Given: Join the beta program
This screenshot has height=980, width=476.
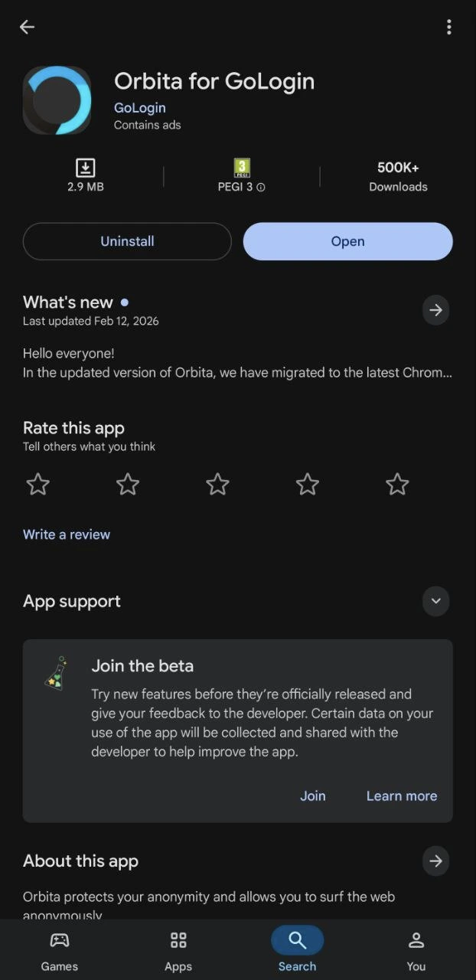Looking at the screenshot, I should pyautogui.click(x=312, y=795).
